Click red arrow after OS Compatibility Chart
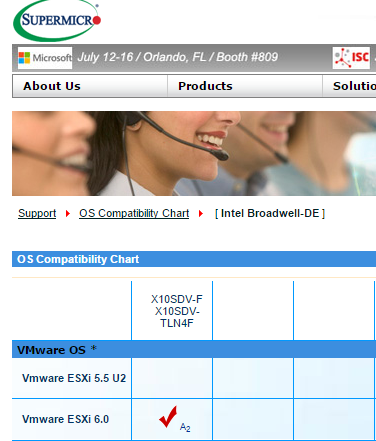Screen dimensions: 376x441 point(201,213)
